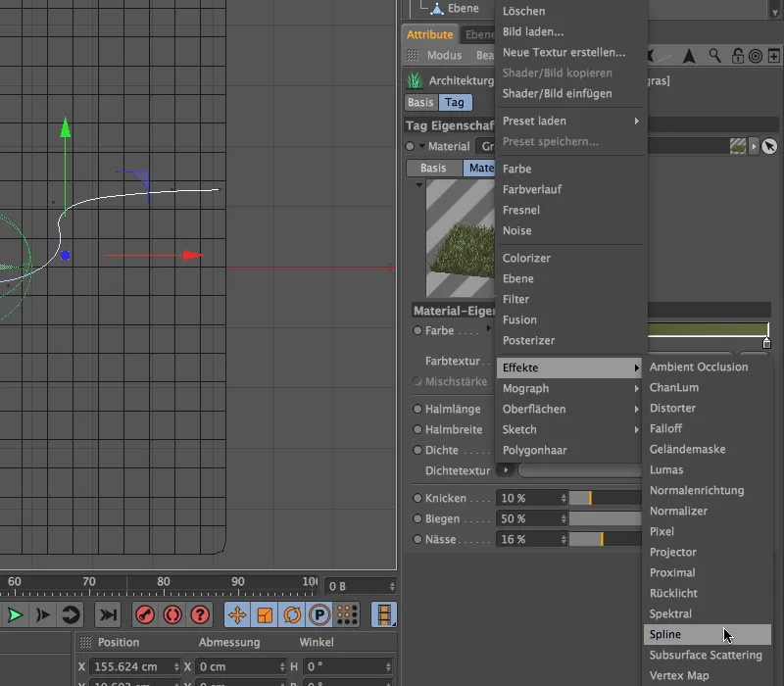The width and height of the screenshot is (784, 686).
Task: Toggle the padlock lock-element icon
Action: [738, 56]
